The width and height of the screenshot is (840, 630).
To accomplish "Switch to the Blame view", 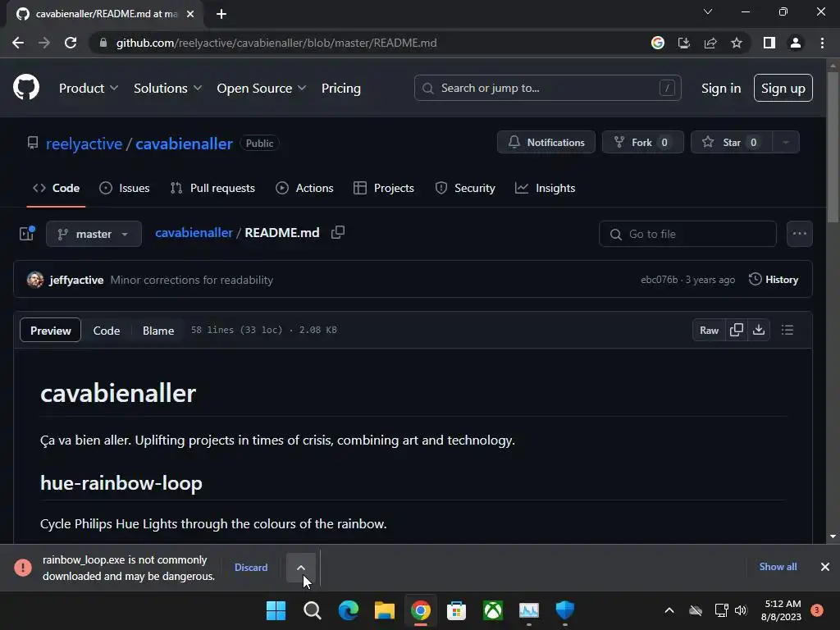I will click(158, 331).
